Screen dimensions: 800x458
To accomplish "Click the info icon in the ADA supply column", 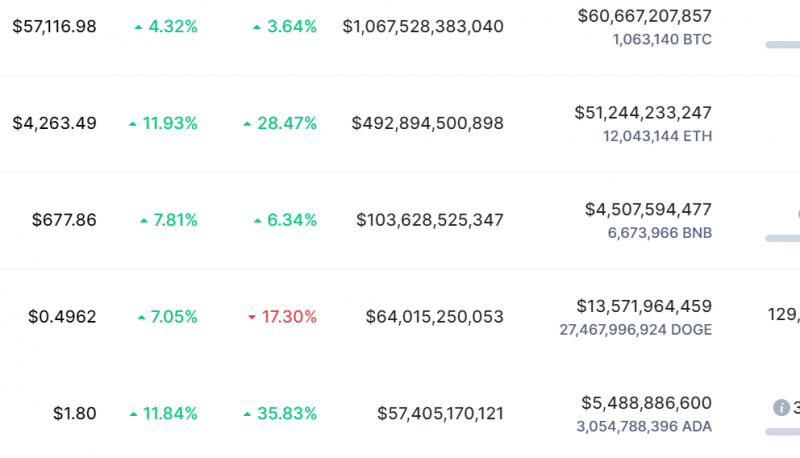I will point(782,407).
